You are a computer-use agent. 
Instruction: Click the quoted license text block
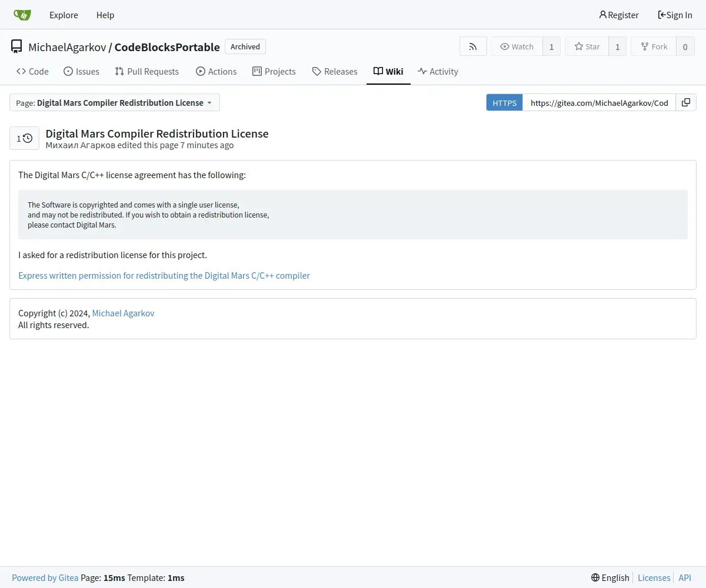point(353,215)
